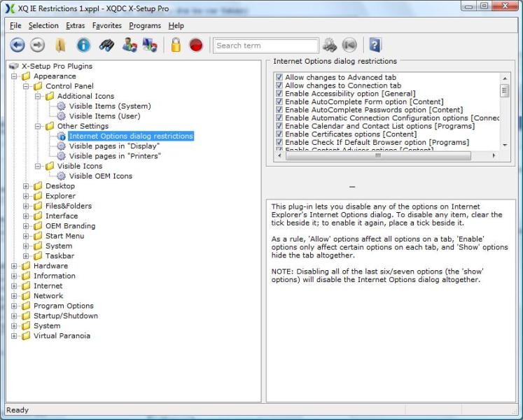Open the File menu
This screenshot has height=420, width=523.
15,26
